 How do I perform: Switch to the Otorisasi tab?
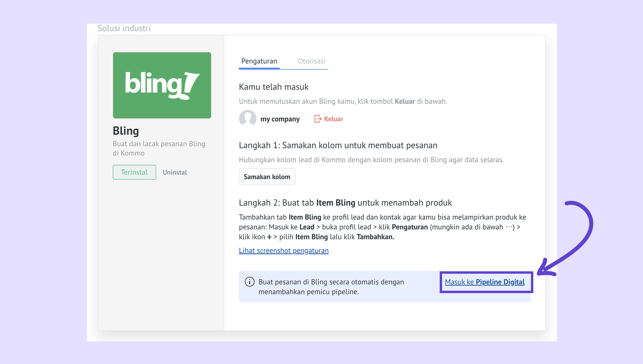click(x=311, y=61)
